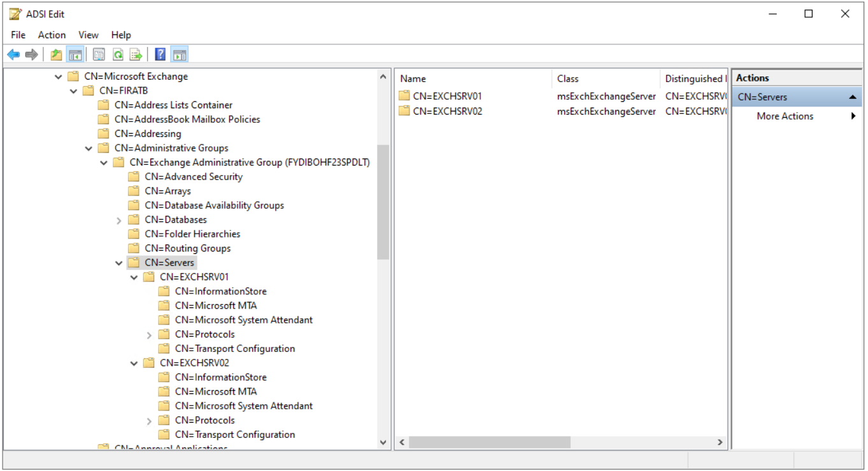
Task: Select CN=InformationStore under EXCHSRV02
Action: [220, 377]
